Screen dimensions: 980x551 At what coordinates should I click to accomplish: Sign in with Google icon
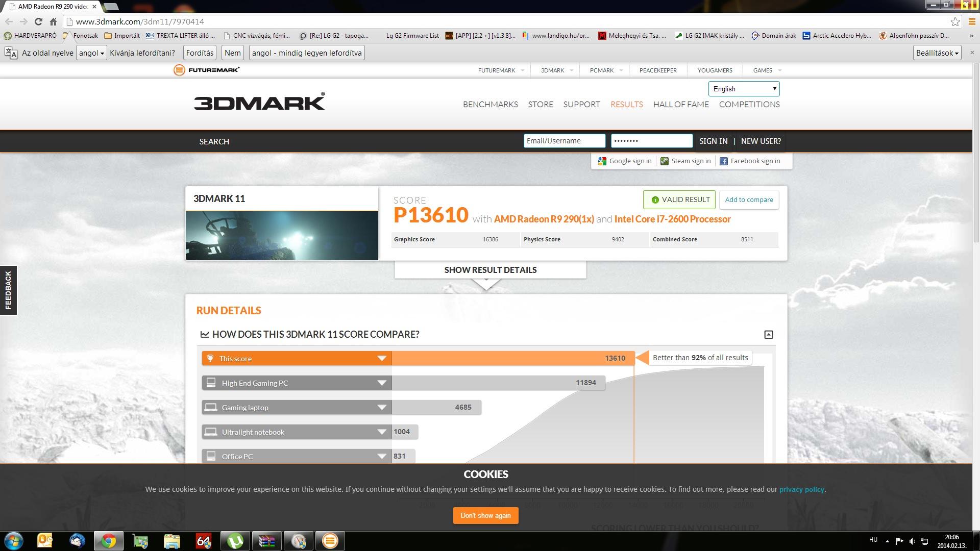point(602,161)
